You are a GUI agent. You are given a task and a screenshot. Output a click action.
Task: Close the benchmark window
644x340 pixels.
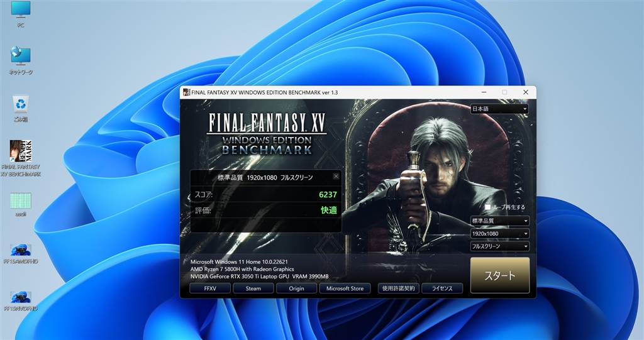(x=525, y=92)
